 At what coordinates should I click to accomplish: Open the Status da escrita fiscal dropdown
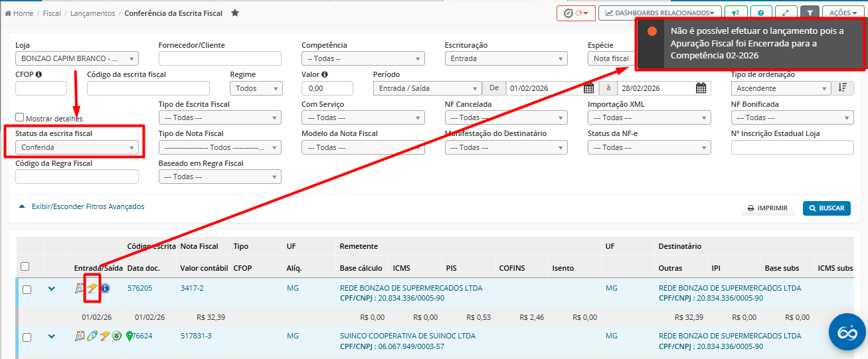point(77,147)
